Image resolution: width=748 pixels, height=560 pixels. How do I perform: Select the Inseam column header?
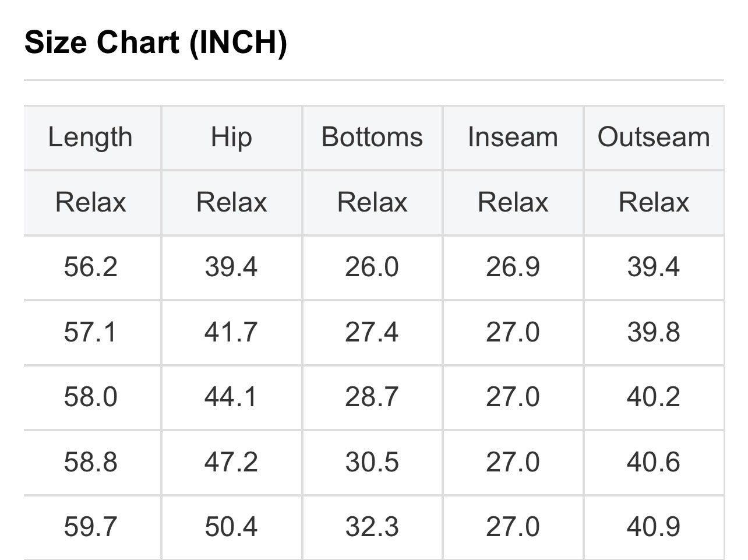tap(513, 138)
